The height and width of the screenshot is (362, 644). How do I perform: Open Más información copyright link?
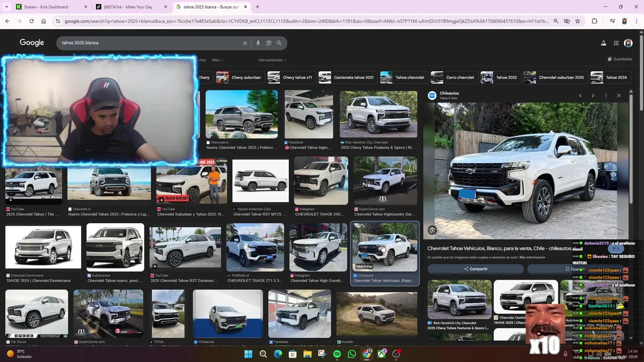pos(532,257)
